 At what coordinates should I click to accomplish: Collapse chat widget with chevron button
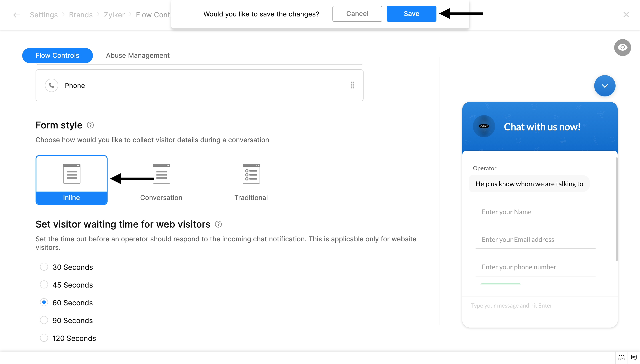(x=604, y=86)
